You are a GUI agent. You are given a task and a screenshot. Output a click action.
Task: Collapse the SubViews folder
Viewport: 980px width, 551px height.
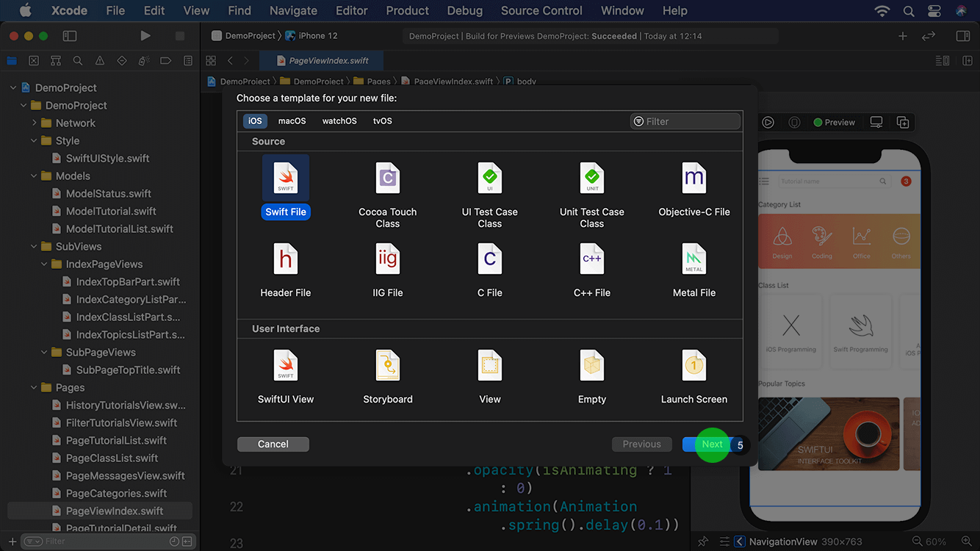pos(34,246)
